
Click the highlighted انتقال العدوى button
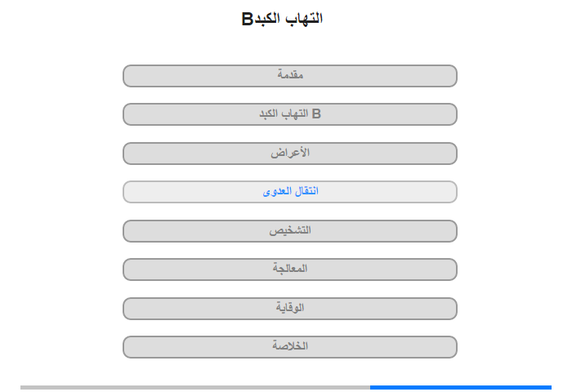coord(289,192)
